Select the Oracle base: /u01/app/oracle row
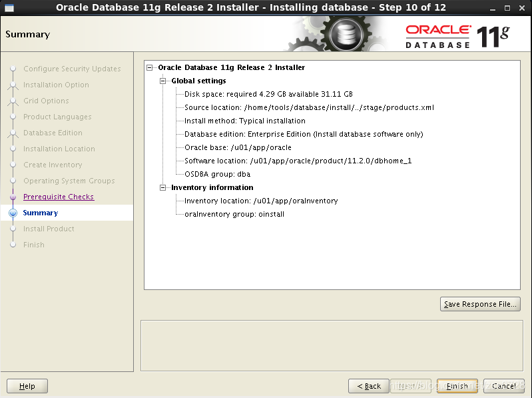The height and width of the screenshot is (398, 532). point(238,147)
